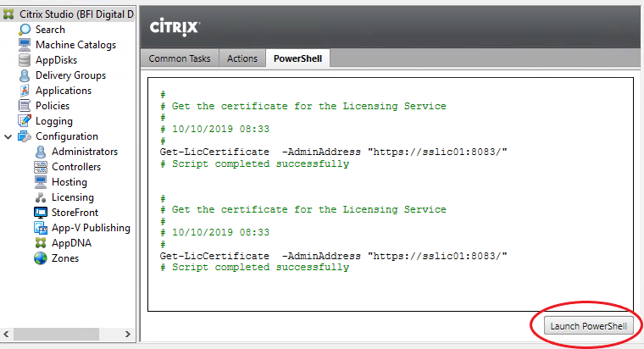Click the AppDNA icon
The width and height of the screenshot is (644, 349).
click(41, 243)
